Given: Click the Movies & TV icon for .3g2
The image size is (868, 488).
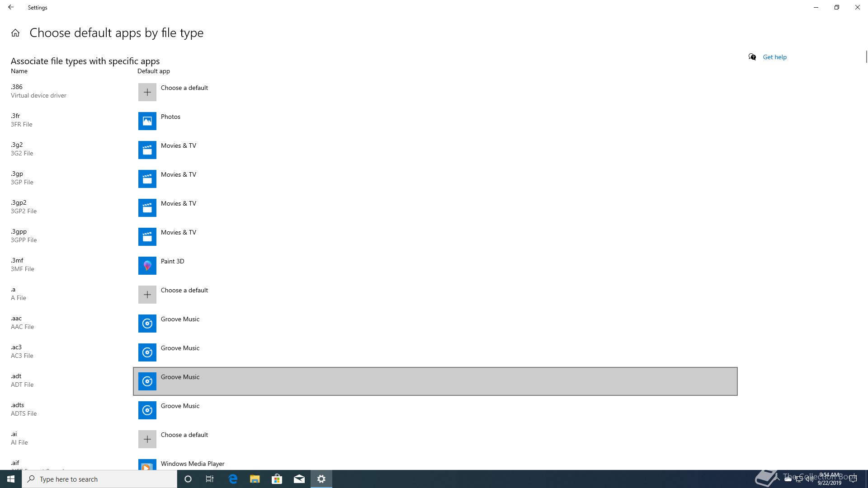Looking at the screenshot, I should (147, 150).
